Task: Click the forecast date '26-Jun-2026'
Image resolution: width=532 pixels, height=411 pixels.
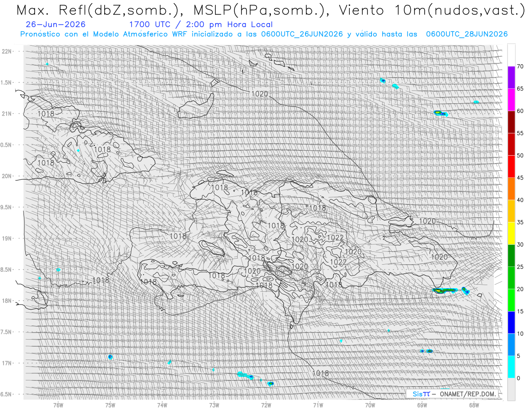Action: (x=56, y=24)
